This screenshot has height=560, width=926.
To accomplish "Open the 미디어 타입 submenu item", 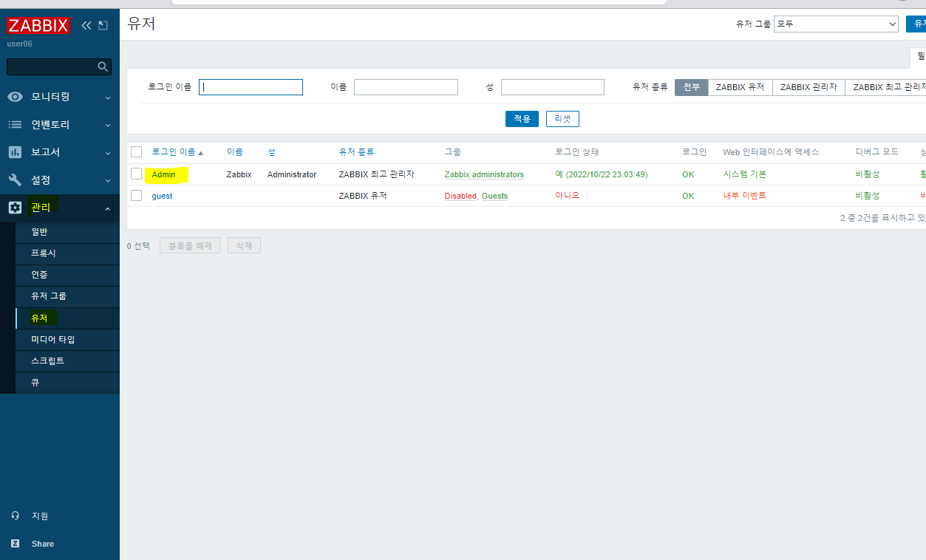I will (67, 340).
